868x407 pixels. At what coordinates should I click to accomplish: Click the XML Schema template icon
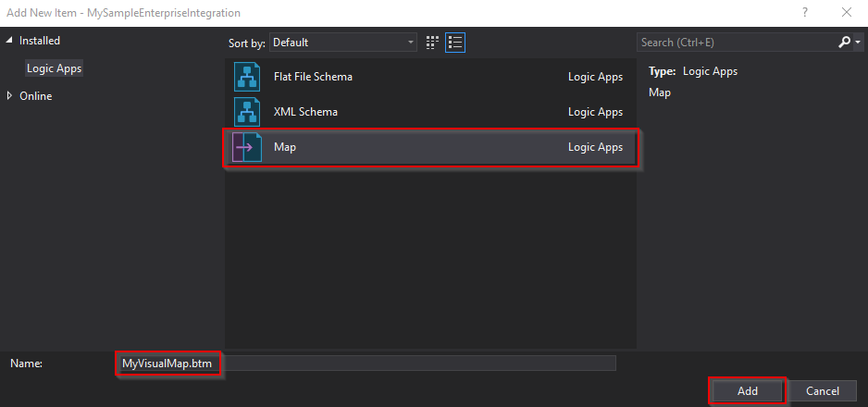pos(248,113)
